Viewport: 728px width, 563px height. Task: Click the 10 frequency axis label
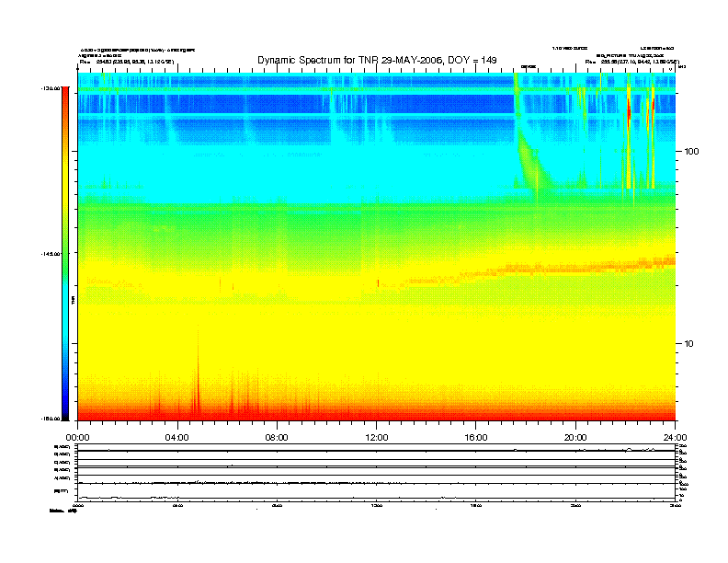(689, 344)
